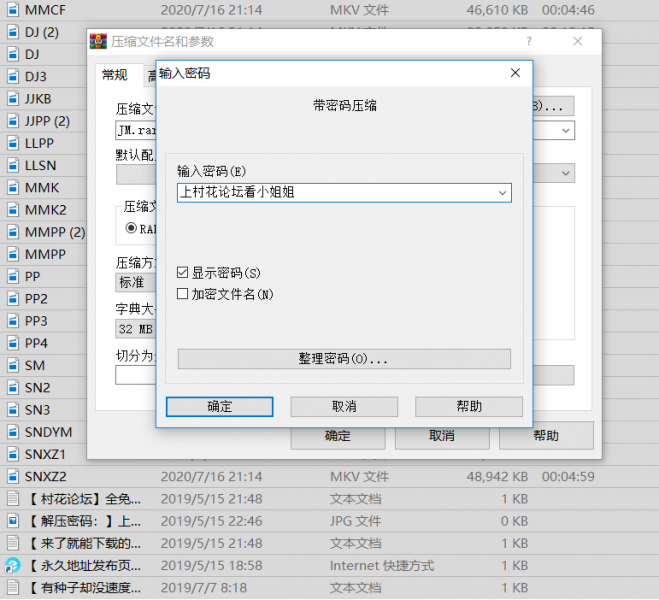Click the browse button ending with 'B)...'

point(553,106)
